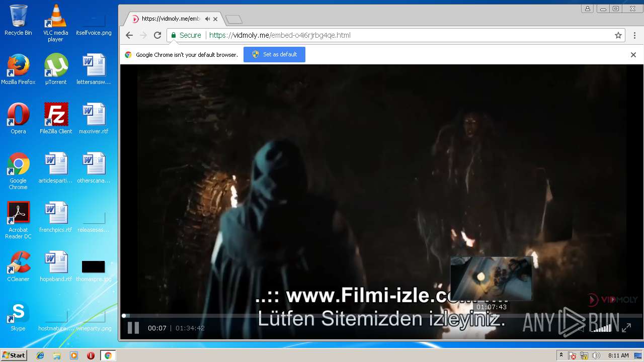This screenshot has height=362, width=644.
Task: Select the vidmoly.me browser tab
Action: pos(174,19)
